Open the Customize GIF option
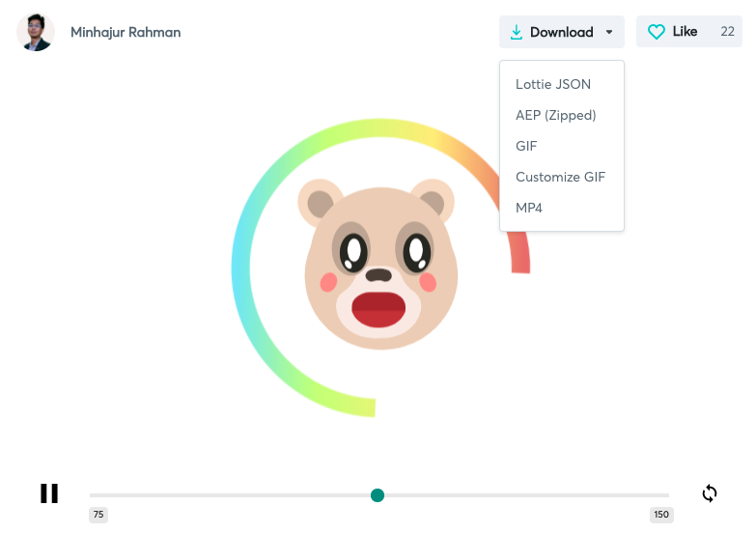The image size is (756, 534). pos(562,177)
